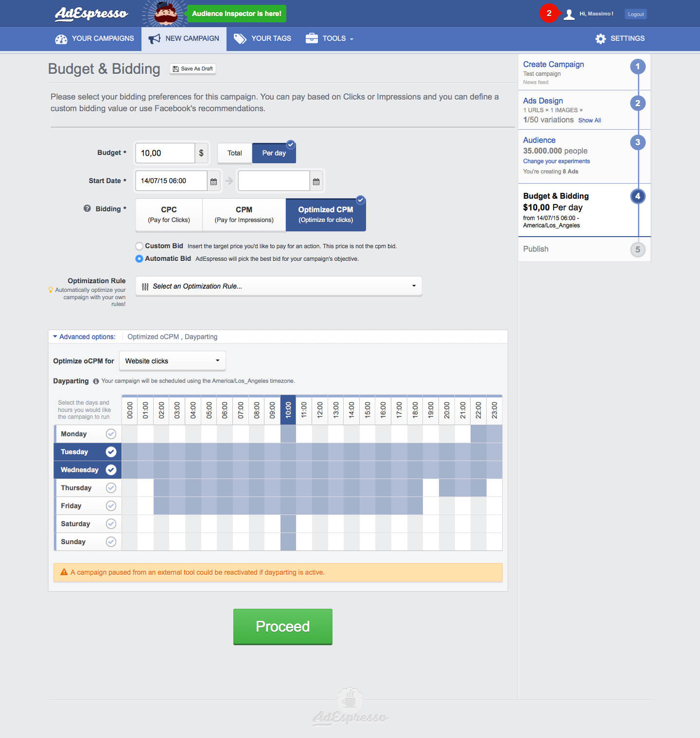Go to Your Campaigns tab
700x738 pixels.
[x=94, y=38]
